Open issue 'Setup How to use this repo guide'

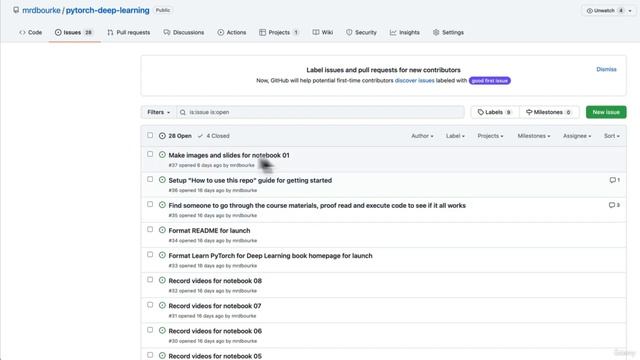tap(250, 180)
